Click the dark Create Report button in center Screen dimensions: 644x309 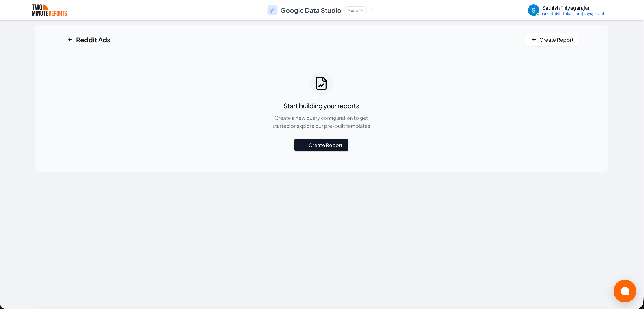coord(321,145)
